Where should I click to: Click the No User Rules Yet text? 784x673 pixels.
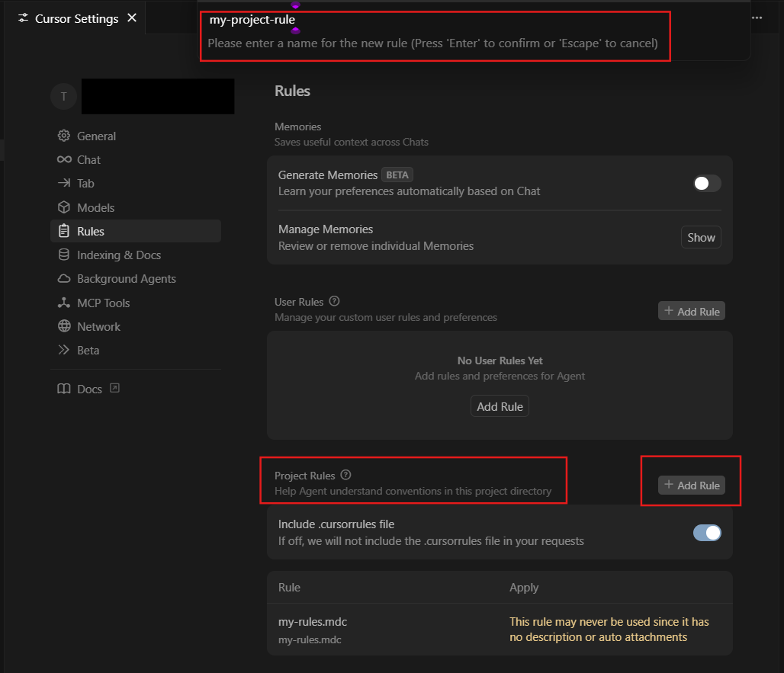pos(500,361)
